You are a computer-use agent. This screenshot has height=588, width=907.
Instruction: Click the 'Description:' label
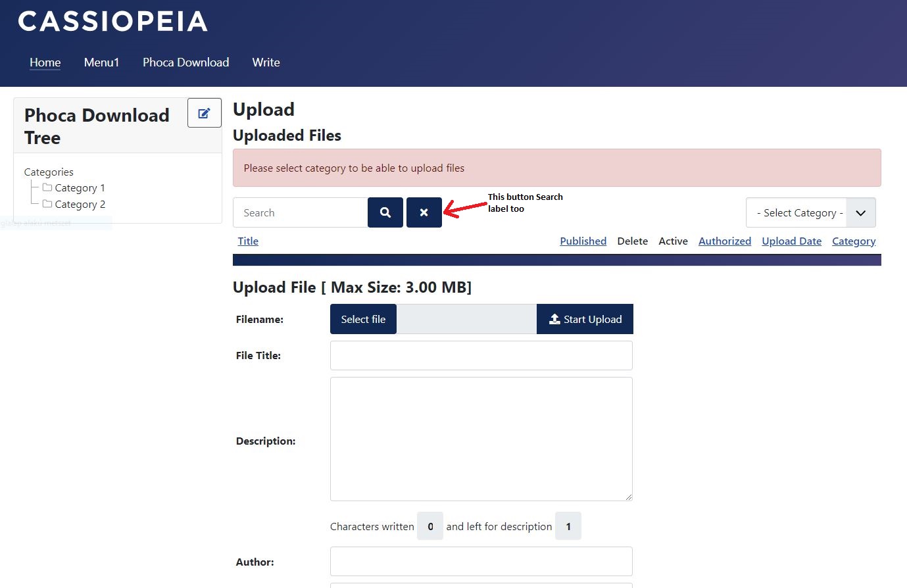[266, 441]
